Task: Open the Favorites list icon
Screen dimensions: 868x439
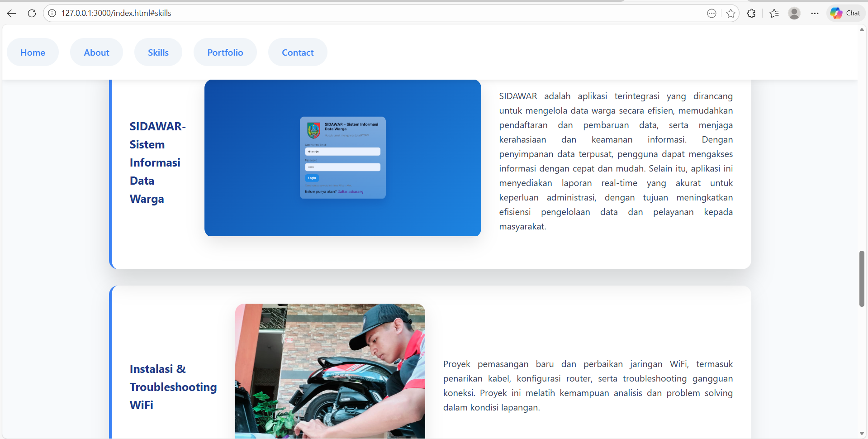Action: (774, 13)
